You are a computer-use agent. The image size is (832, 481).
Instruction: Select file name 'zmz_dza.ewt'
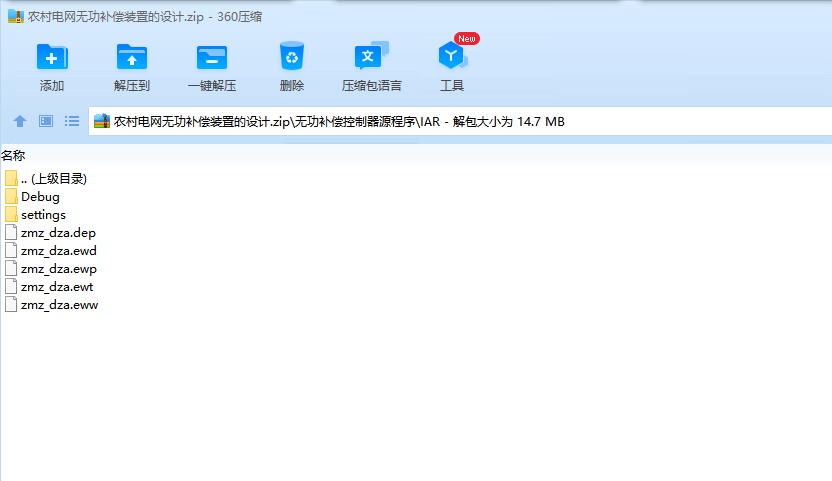coord(57,287)
